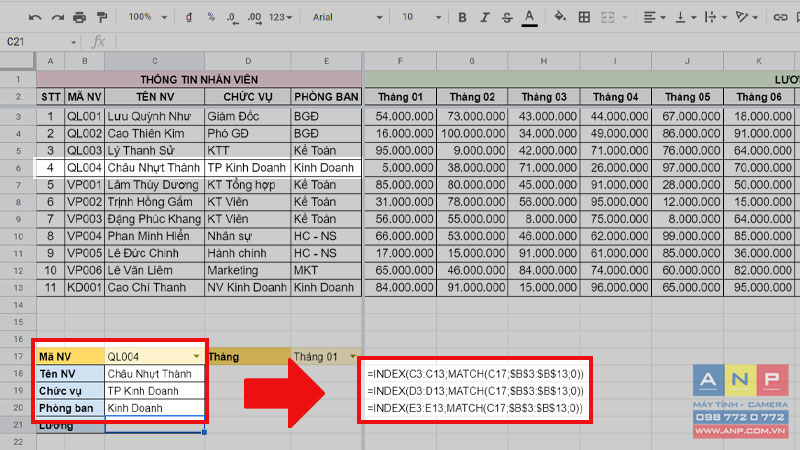Click cell Cao Chí Thanh

tap(155, 288)
